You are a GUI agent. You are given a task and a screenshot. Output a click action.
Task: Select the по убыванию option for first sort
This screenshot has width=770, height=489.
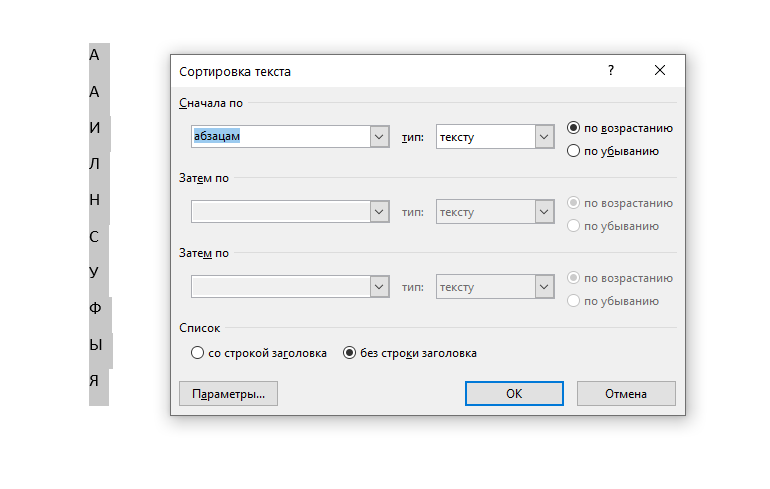(573, 151)
